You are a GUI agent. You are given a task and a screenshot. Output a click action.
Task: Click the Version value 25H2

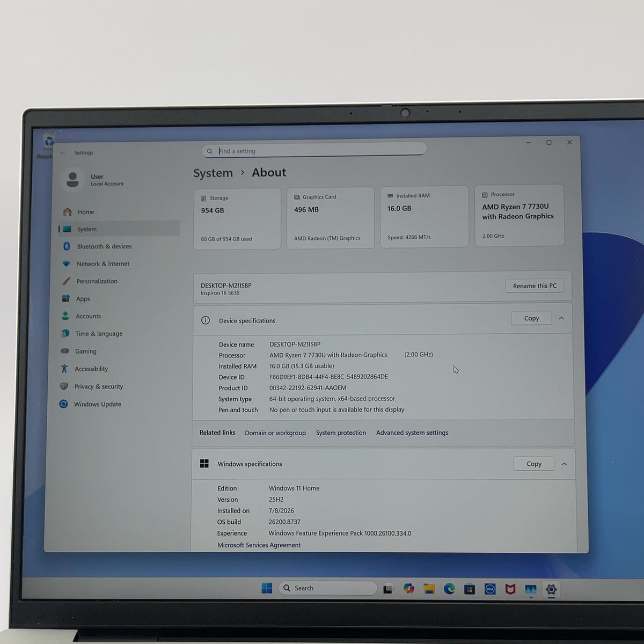click(276, 499)
